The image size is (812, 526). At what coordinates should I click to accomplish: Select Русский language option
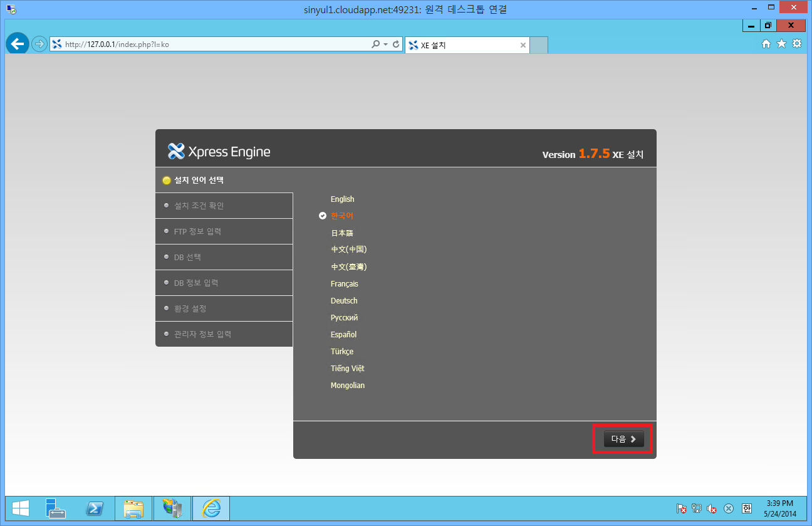click(x=344, y=317)
